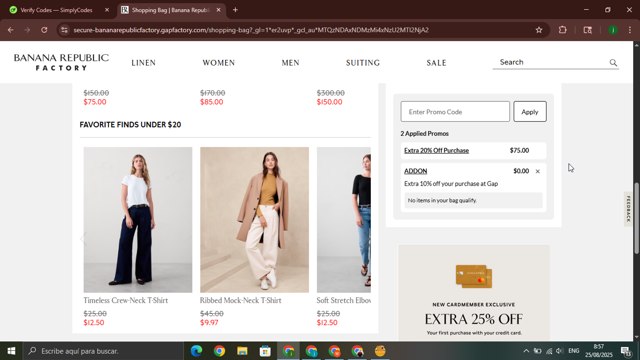
Task: Open File Explorer from taskbar
Action: 242,351
